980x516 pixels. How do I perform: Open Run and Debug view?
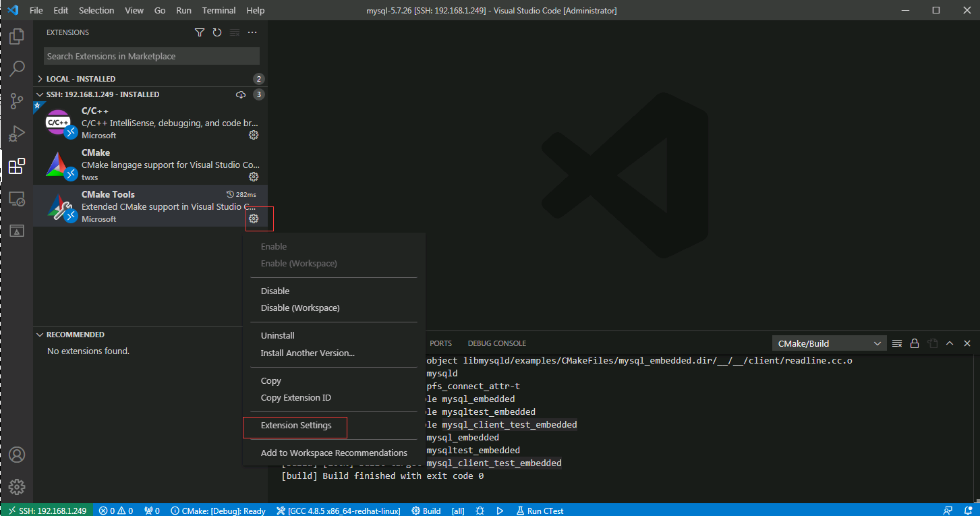(17, 134)
